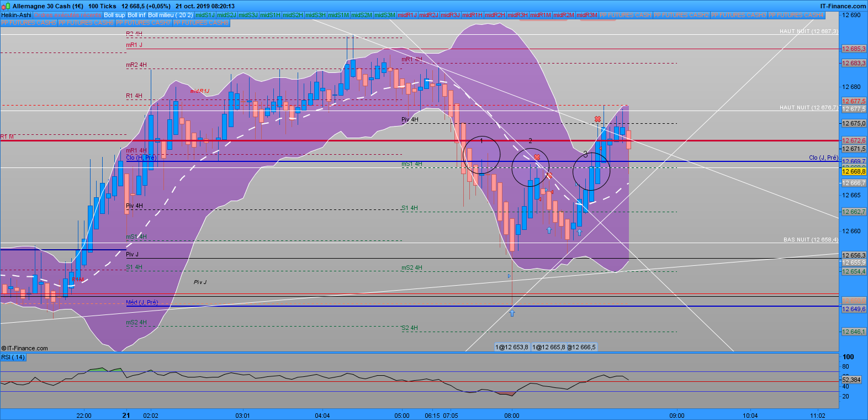
Task: Select the midS1J indicator label
Action: (205, 15)
